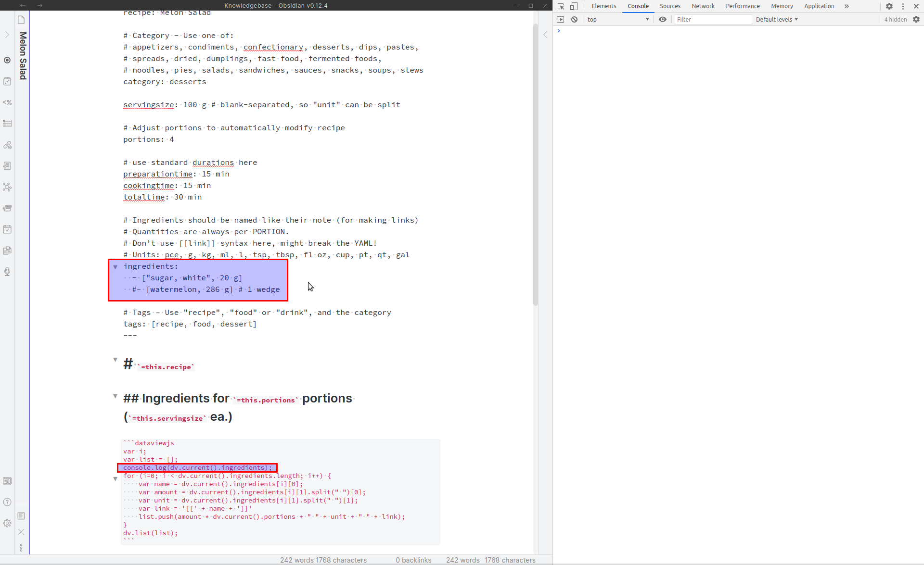Clear the console with the no-entry icon
Viewport: 924px width, 565px height.
pyautogui.click(x=575, y=19)
